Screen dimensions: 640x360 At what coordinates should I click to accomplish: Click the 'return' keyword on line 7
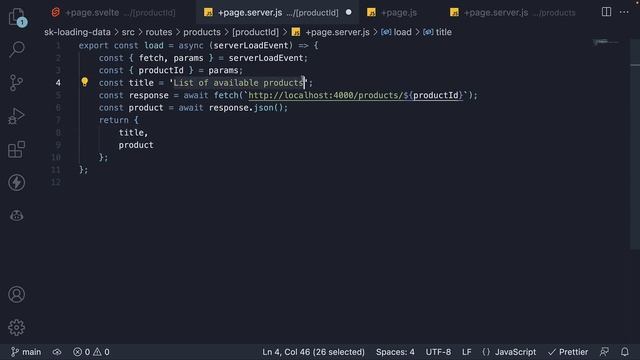tap(113, 120)
